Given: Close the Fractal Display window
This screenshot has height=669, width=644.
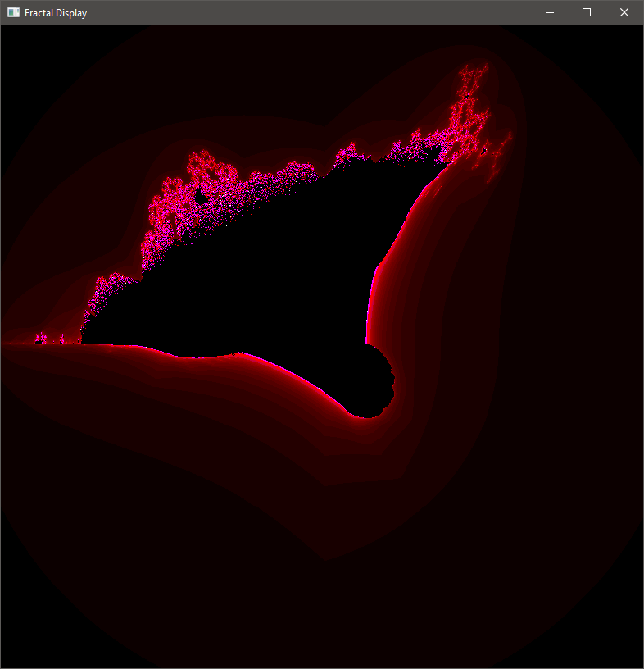Looking at the screenshot, I should click(624, 13).
